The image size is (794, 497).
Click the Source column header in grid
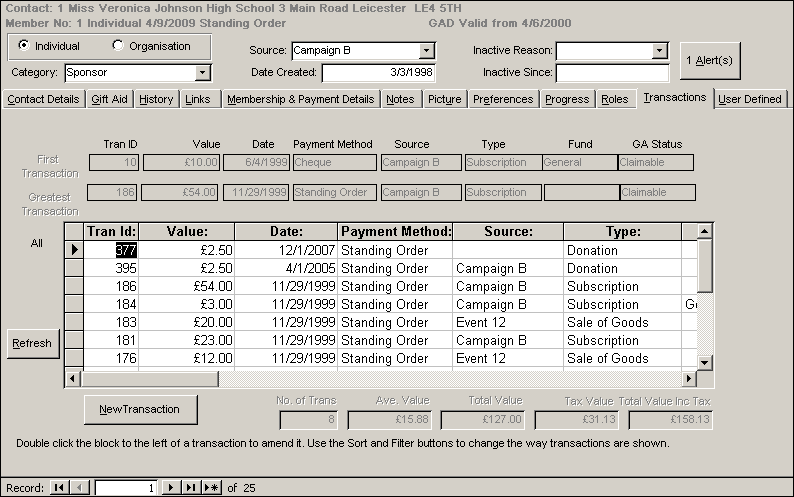click(x=508, y=232)
